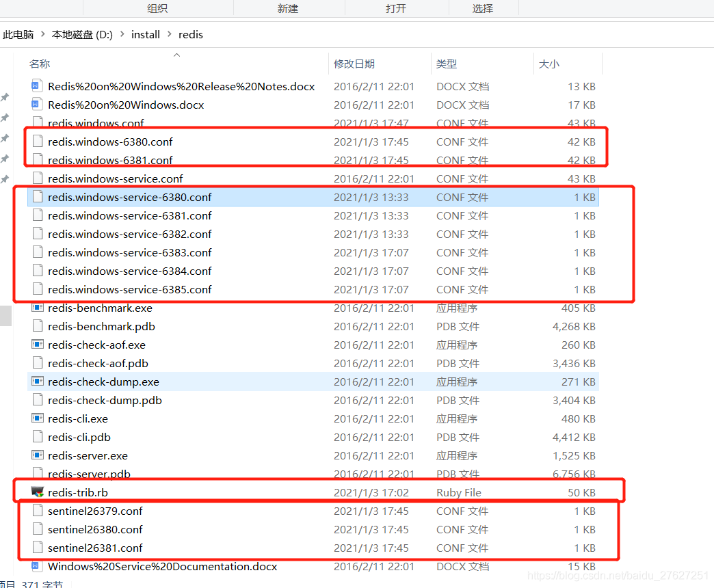Click the redis-cli.exe application icon

[38, 418]
